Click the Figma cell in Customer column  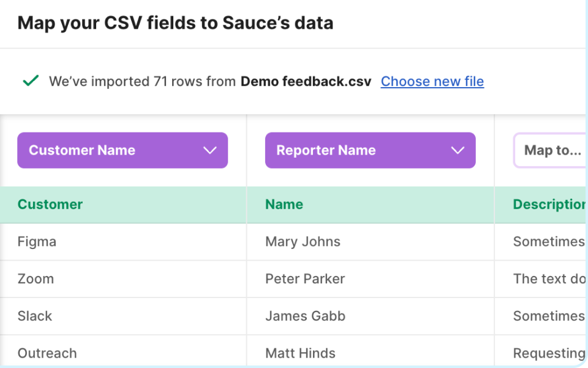(x=37, y=242)
